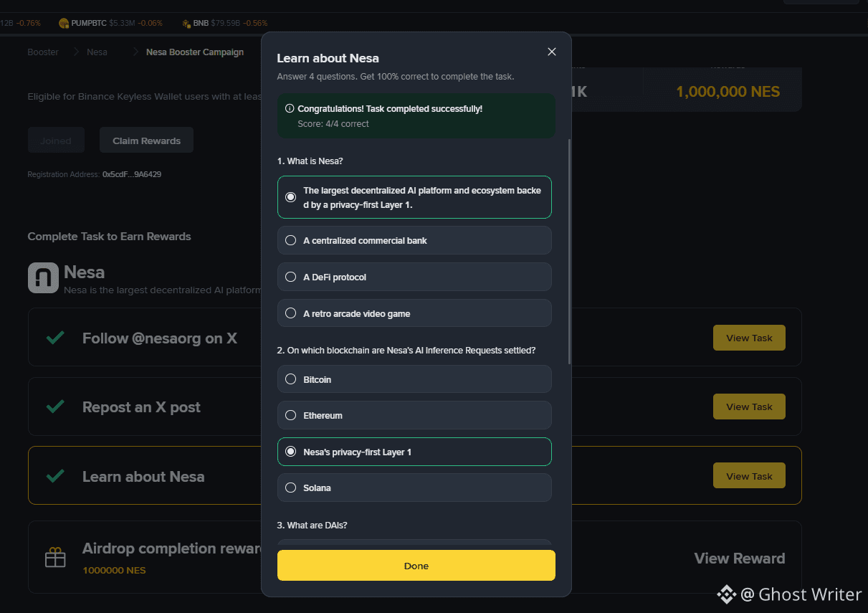Click BNB ticker entry

[224, 23]
